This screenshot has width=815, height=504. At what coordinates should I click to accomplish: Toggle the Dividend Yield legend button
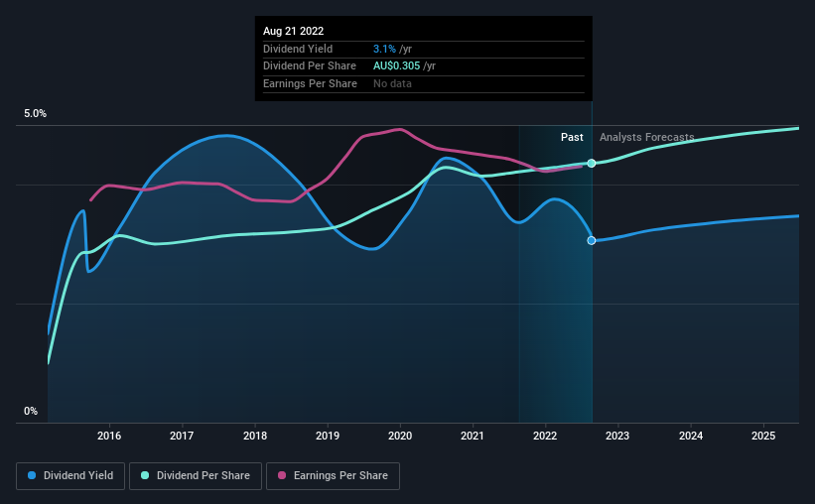[x=70, y=476]
